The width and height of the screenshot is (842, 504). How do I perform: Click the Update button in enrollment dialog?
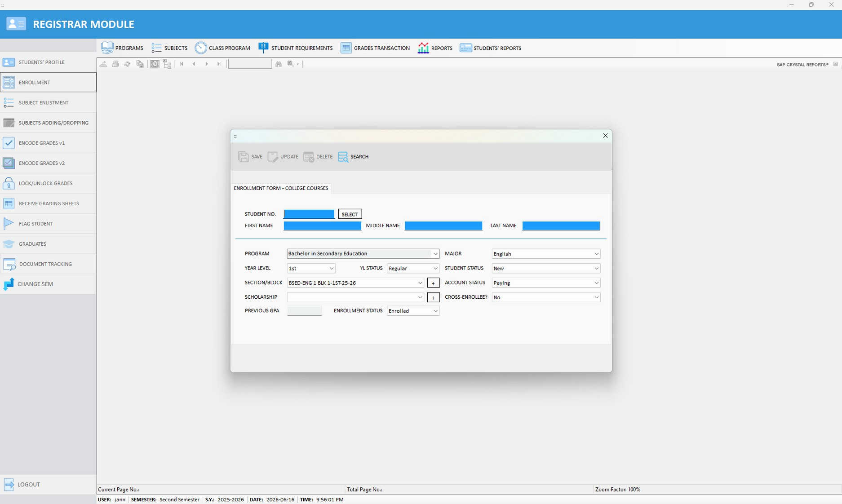[x=283, y=157]
